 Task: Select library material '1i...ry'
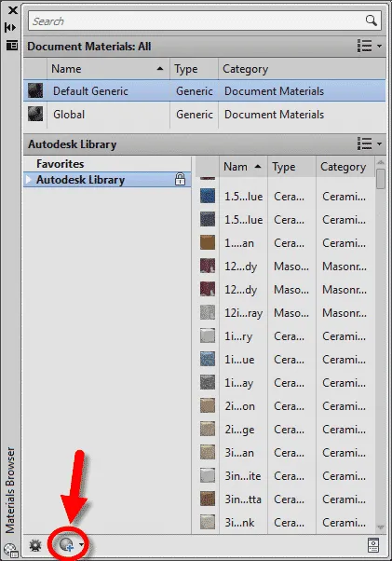point(285,336)
